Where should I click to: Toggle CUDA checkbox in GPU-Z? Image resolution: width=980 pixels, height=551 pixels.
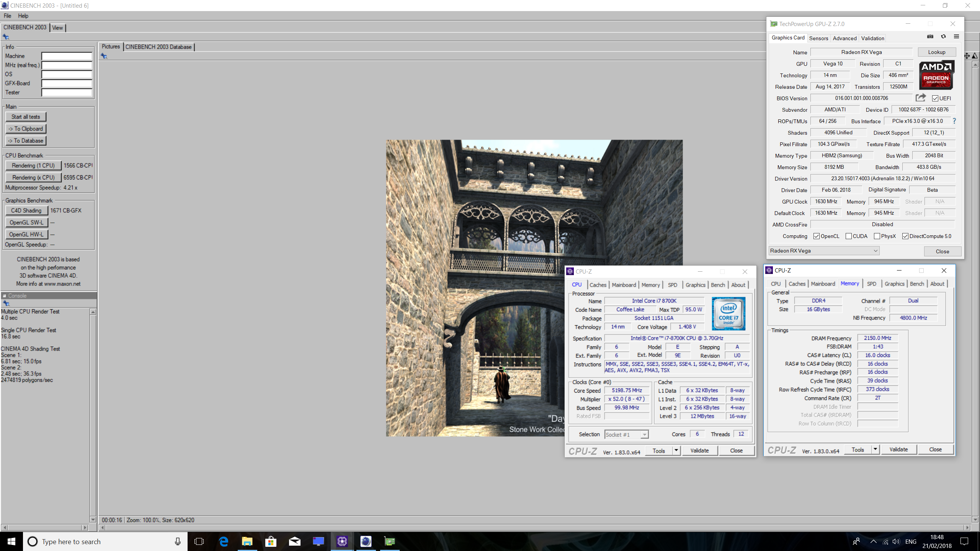[x=849, y=236]
